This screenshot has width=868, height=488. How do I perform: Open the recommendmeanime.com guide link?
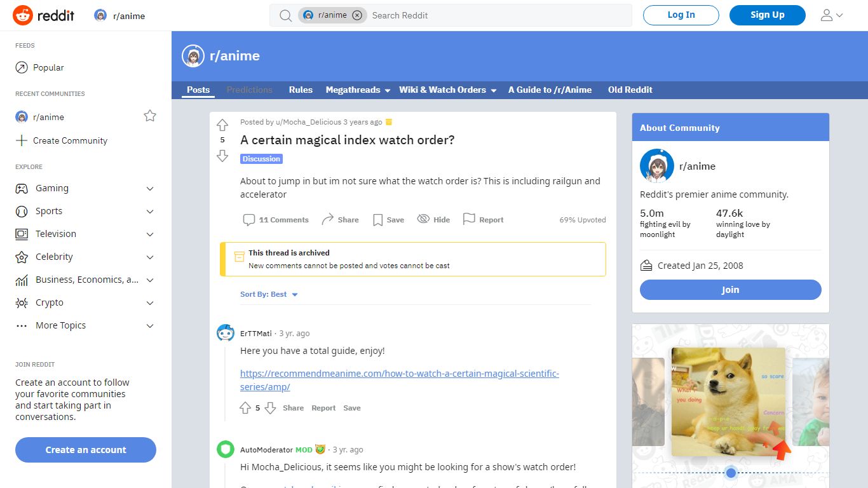[x=400, y=380]
